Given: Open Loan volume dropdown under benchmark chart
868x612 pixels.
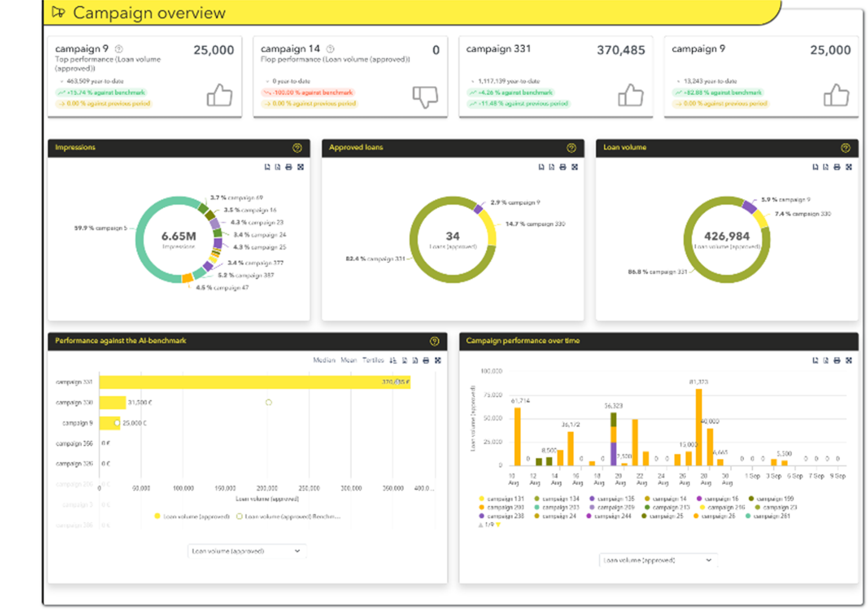Looking at the screenshot, I should tap(247, 551).
